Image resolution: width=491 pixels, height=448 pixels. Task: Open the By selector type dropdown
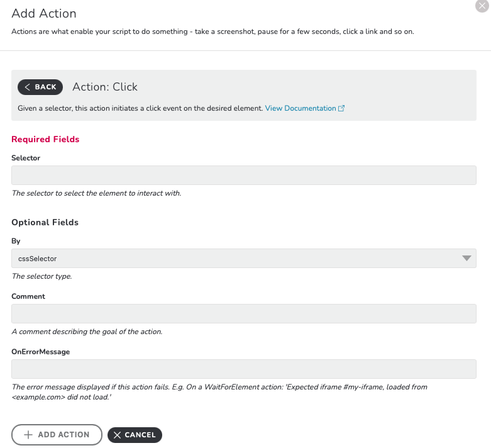244,259
